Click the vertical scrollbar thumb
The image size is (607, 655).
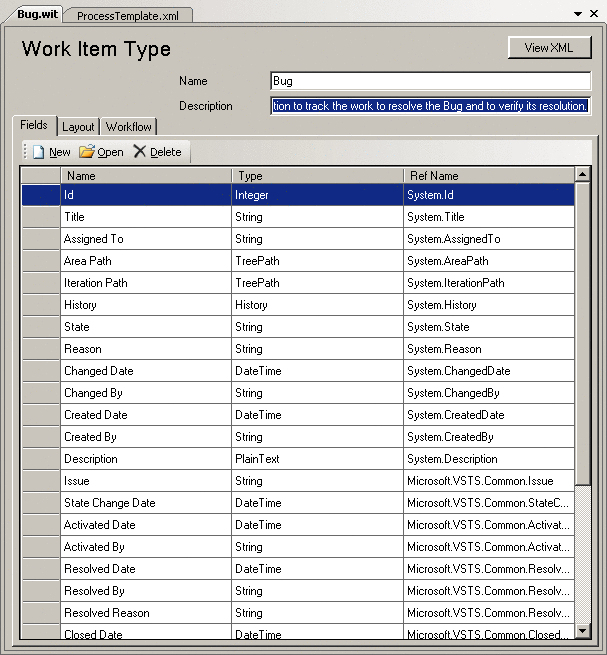click(582, 333)
